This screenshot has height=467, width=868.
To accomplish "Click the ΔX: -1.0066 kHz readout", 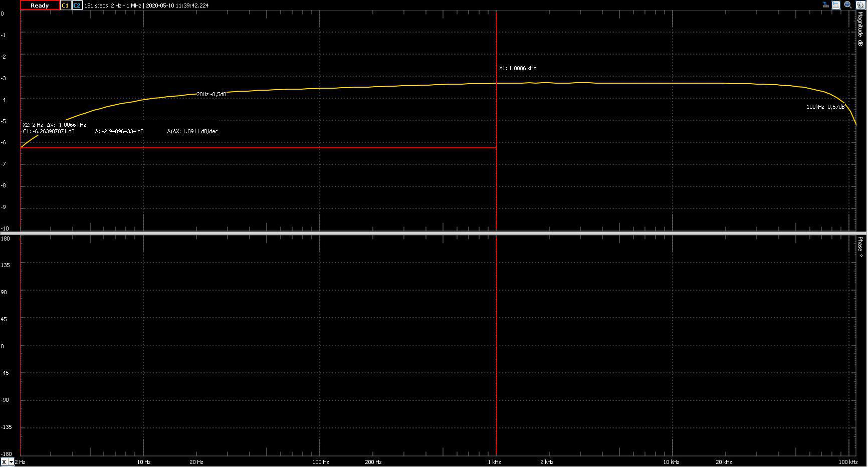I will (66, 125).
